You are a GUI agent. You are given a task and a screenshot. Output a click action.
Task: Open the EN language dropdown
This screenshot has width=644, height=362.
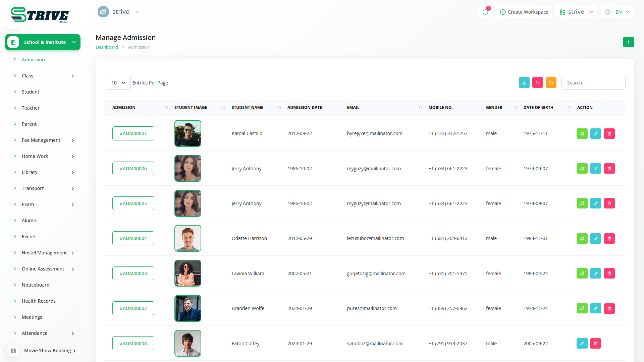coord(618,12)
